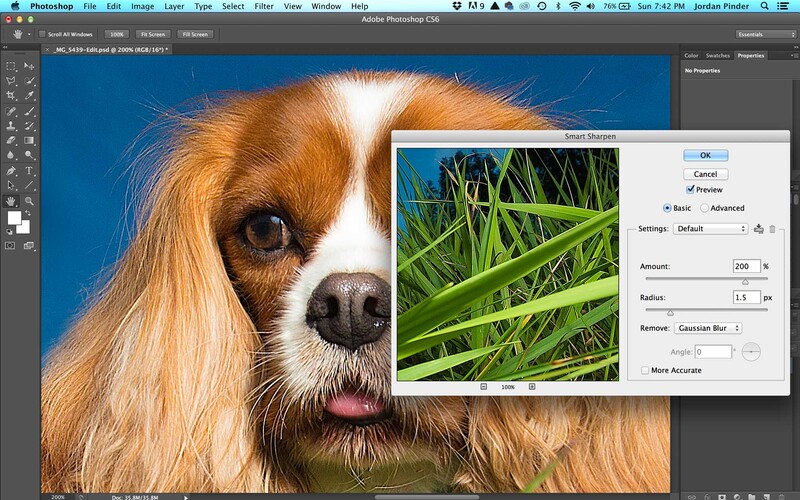Click Cancel in Smart Sharpen dialog

[x=706, y=174]
